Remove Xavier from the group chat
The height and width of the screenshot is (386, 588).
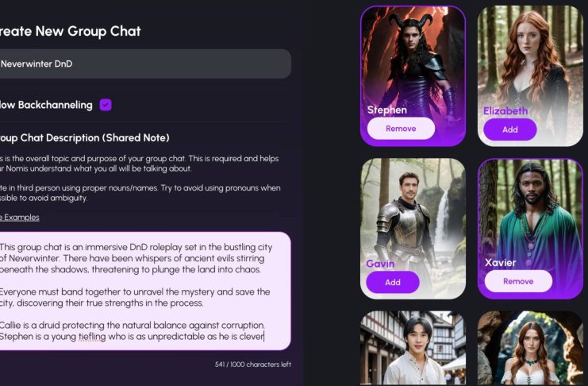coord(518,281)
